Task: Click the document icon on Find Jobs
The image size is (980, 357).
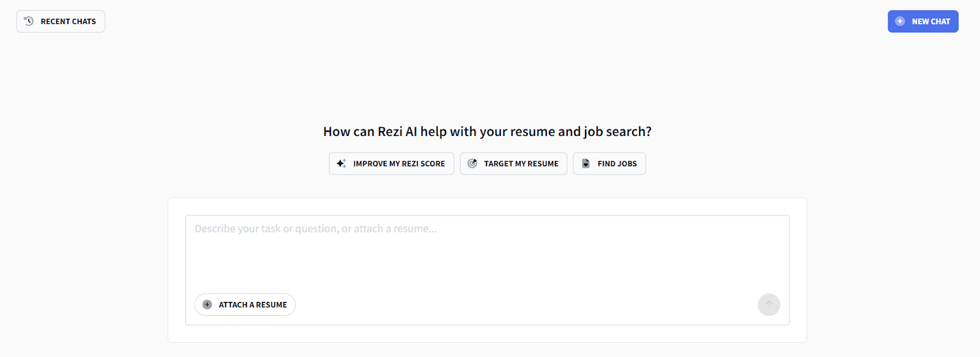Action: 586,163
